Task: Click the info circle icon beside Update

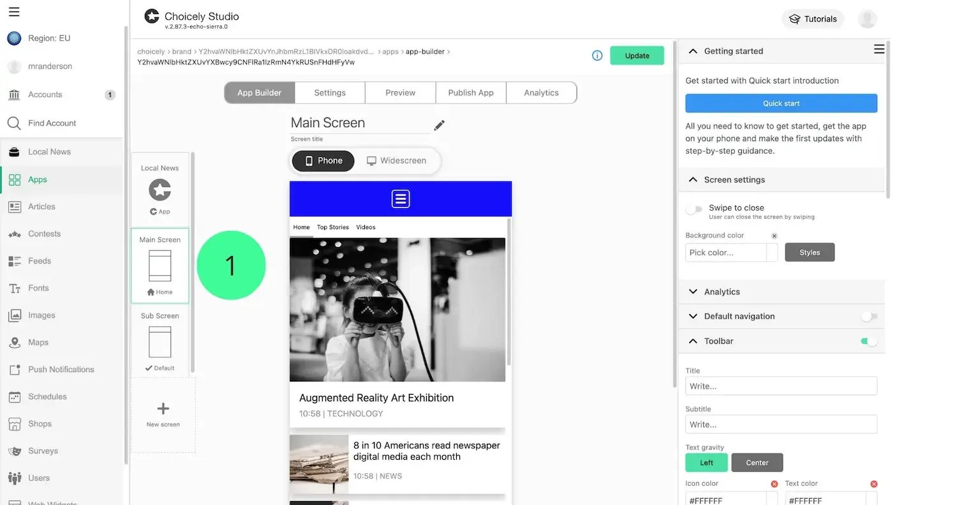Action: pyautogui.click(x=597, y=56)
